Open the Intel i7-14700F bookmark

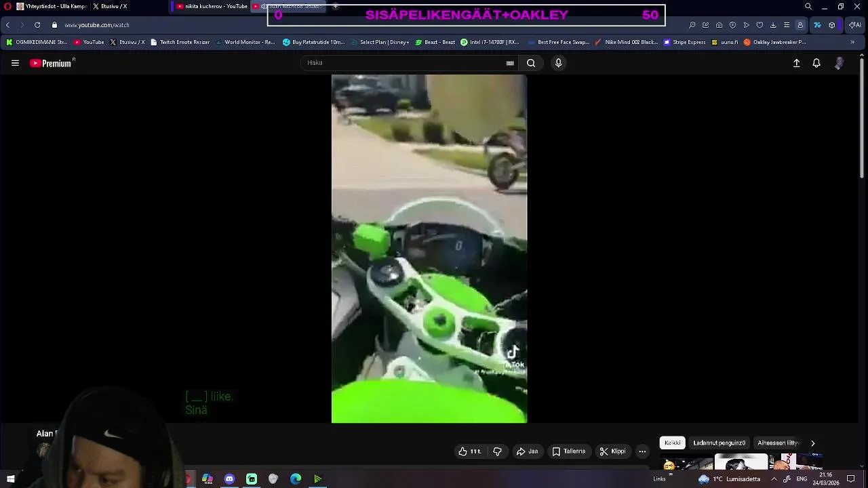pyautogui.click(x=490, y=42)
